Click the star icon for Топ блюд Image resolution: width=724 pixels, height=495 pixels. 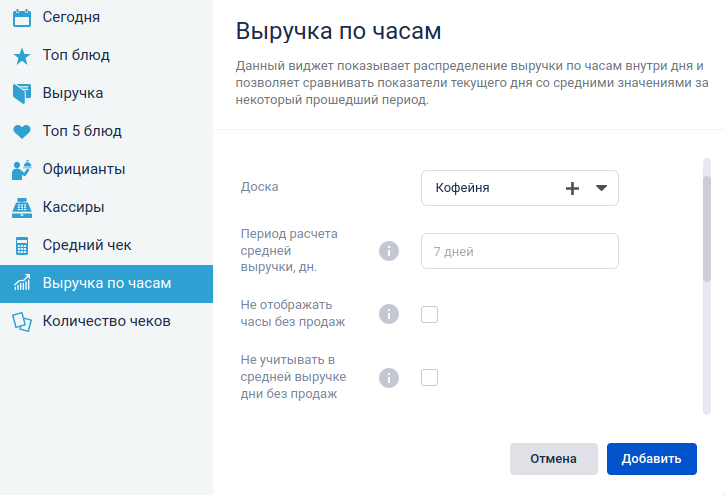click(22, 56)
